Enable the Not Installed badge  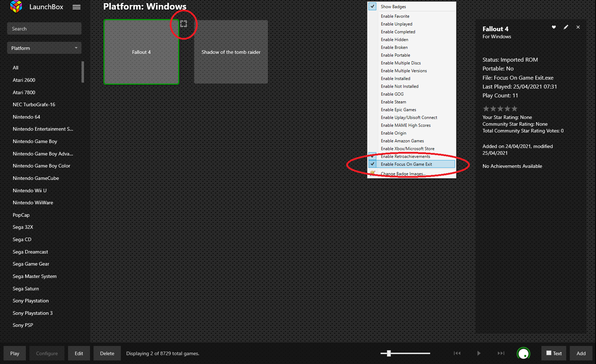click(411, 86)
